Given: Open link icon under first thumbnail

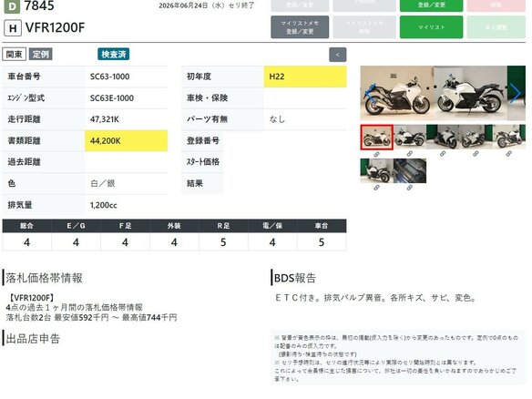Looking at the screenshot, I should click(376, 154).
